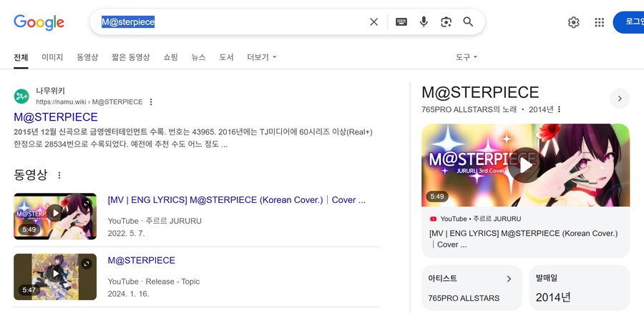Click the Google logo
This screenshot has width=644, height=313.
pos(39,22)
